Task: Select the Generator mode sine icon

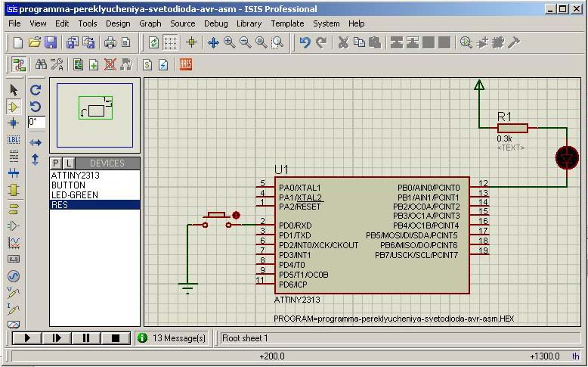Action: pyautogui.click(x=14, y=276)
